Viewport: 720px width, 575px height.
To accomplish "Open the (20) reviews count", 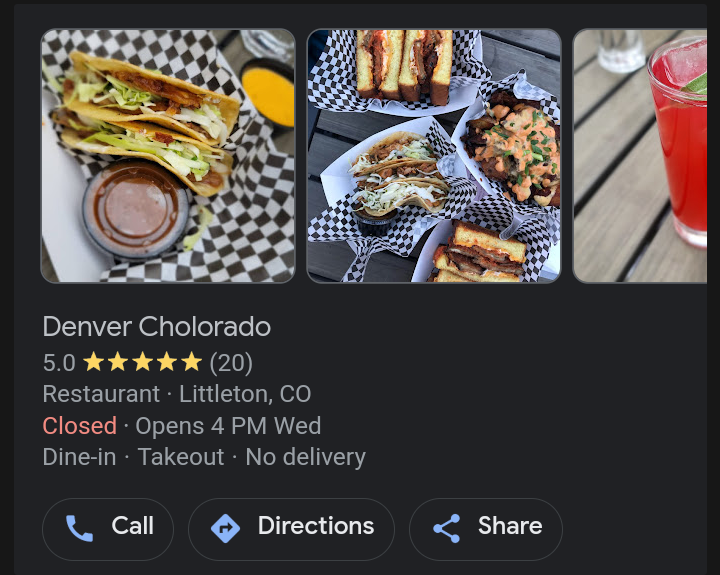I will [231, 363].
